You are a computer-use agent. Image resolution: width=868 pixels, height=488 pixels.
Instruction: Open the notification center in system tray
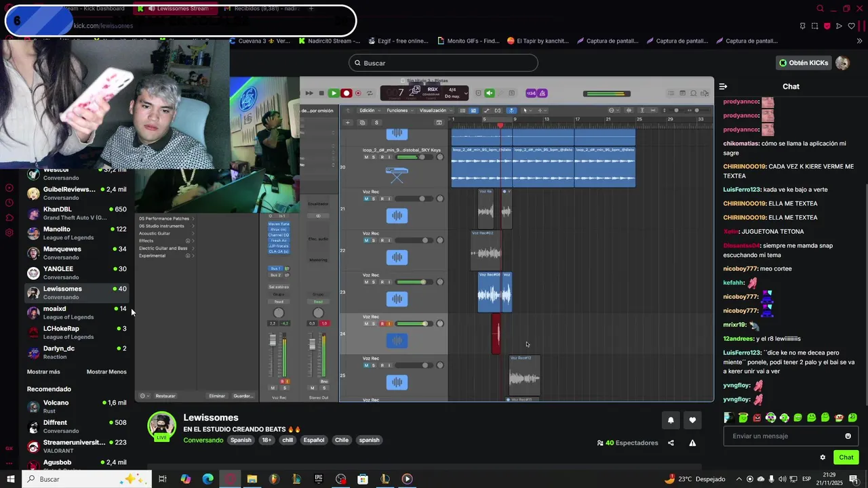pyautogui.click(x=854, y=479)
